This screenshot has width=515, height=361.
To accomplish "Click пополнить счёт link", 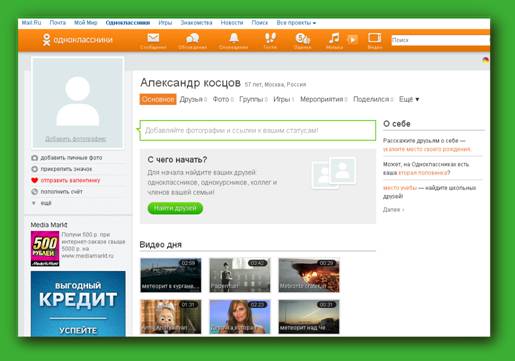I will pos(61,192).
